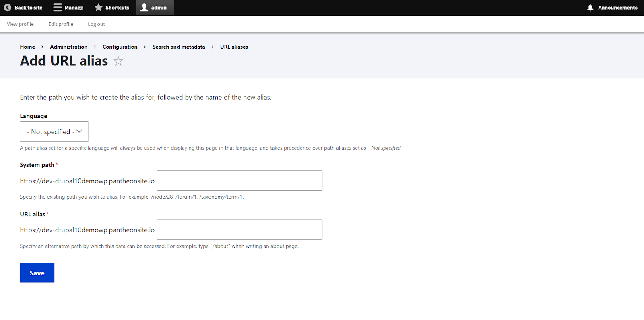Open the admin user menu label

click(x=159, y=8)
